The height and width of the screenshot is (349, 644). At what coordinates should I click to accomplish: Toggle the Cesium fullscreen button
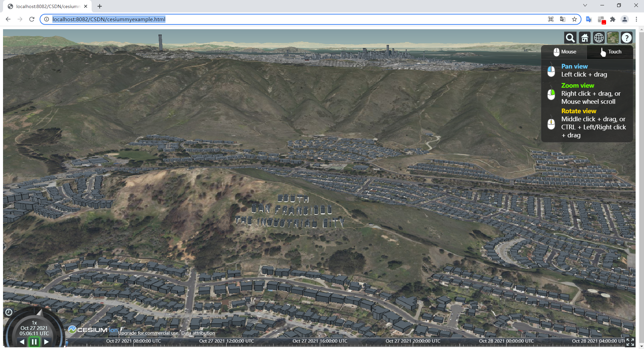point(630,342)
